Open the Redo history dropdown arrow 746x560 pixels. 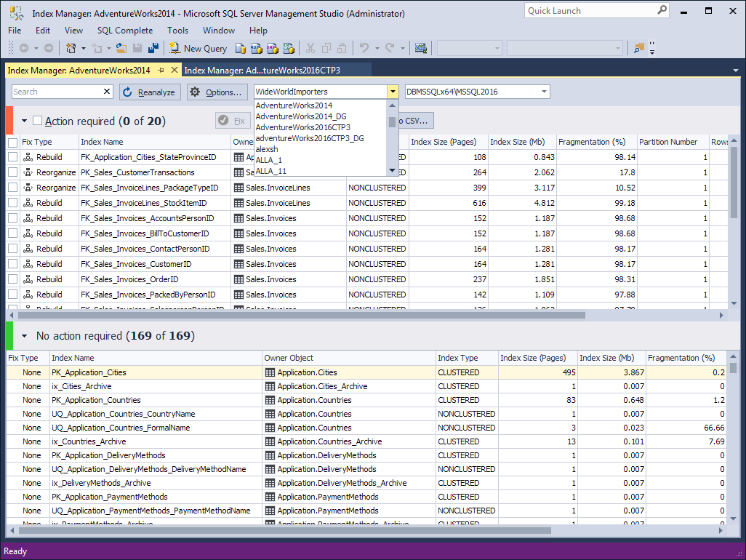(x=403, y=48)
